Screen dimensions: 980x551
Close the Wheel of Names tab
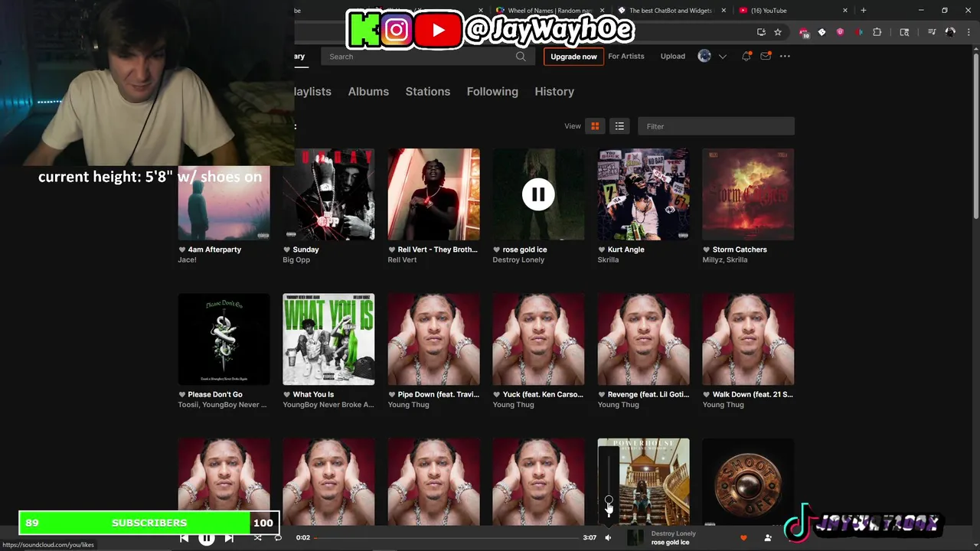pyautogui.click(x=602, y=11)
